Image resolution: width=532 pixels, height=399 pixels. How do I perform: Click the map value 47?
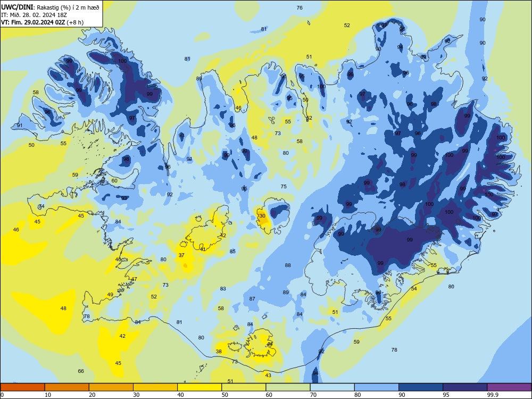click(135, 279)
